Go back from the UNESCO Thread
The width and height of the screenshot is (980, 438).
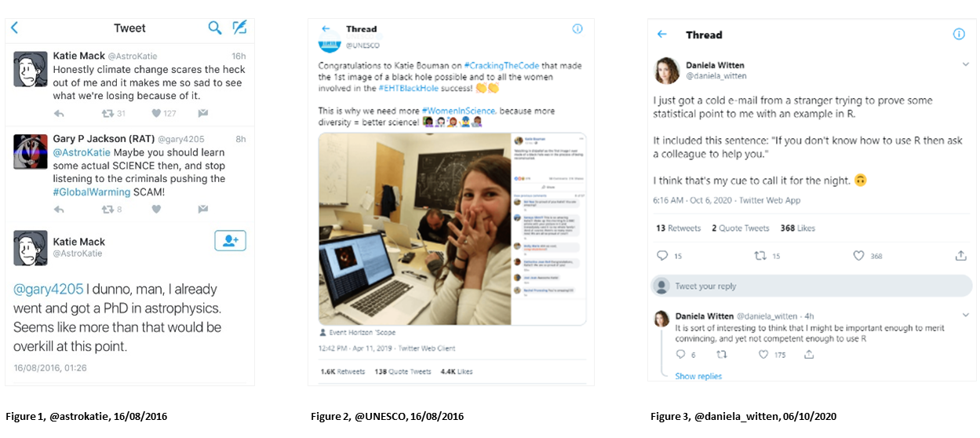326,29
